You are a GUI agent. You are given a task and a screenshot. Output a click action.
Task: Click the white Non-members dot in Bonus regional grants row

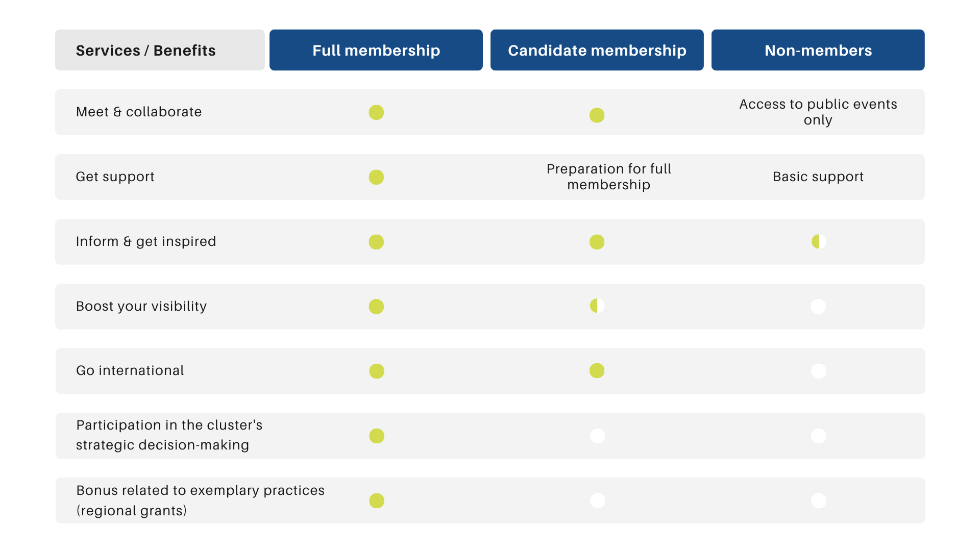click(819, 500)
